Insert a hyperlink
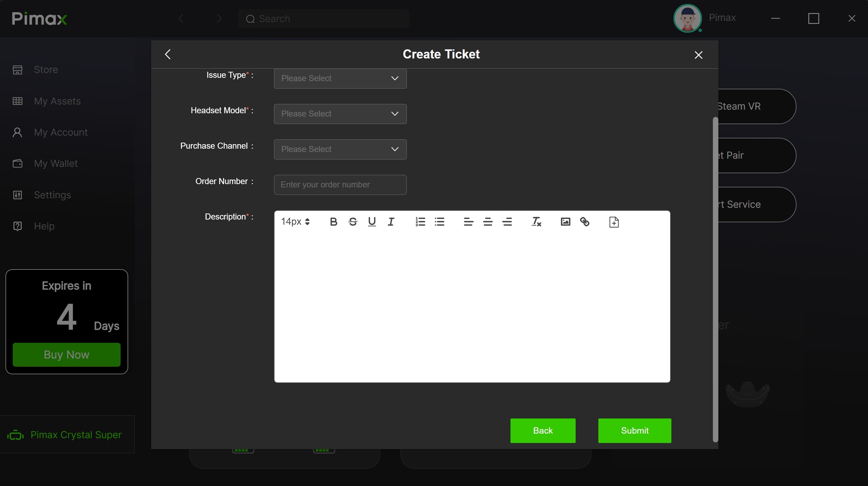868x486 pixels. click(x=584, y=222)
